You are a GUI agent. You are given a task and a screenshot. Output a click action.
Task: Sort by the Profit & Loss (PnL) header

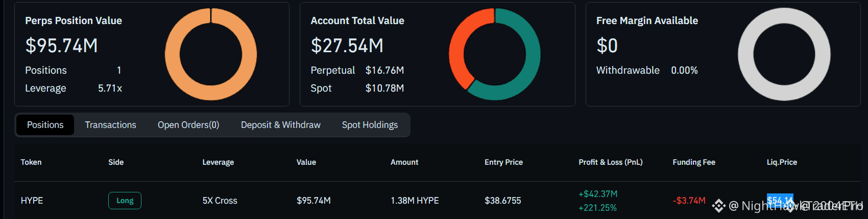(x=611, y=162)
